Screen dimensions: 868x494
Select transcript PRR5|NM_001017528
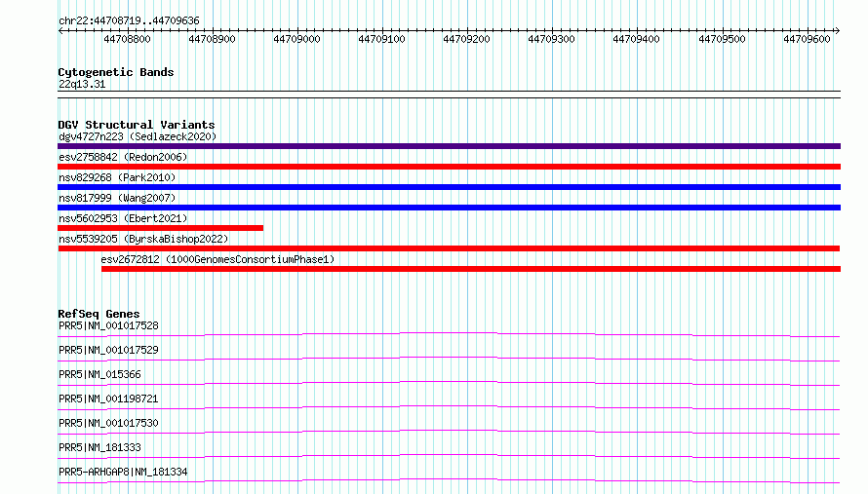click(108, 325)
